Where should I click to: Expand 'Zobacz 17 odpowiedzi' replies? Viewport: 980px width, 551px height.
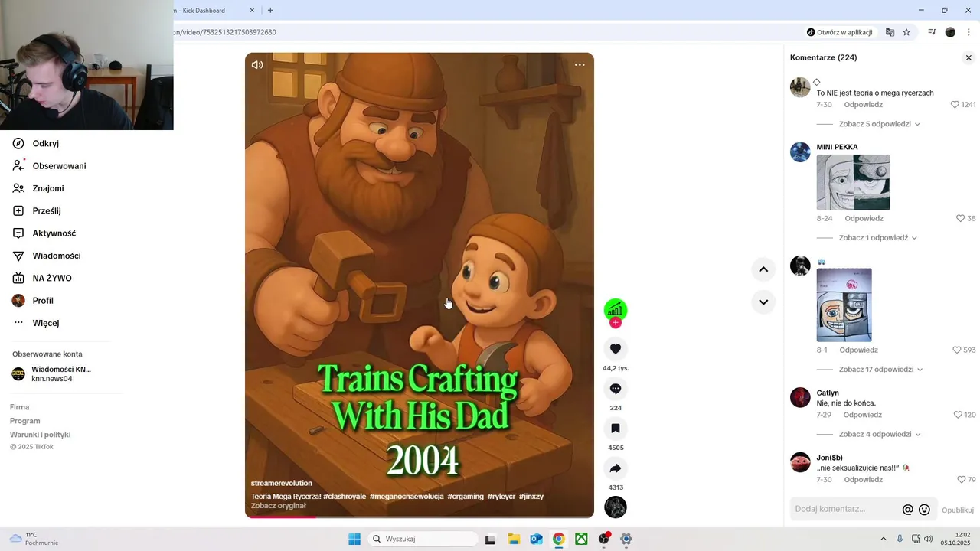point(880,370)
